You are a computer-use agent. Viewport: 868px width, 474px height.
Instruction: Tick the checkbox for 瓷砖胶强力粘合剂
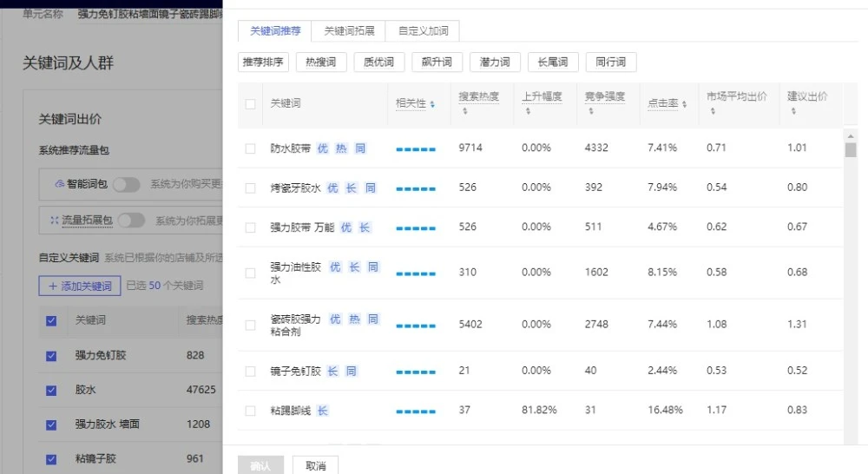[x=250, y=325]
